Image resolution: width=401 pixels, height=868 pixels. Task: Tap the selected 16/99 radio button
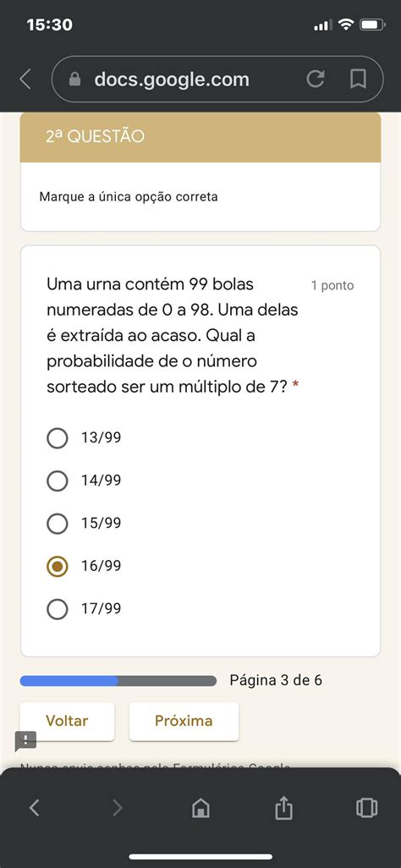pyautogui.click(x=58, y=566)
